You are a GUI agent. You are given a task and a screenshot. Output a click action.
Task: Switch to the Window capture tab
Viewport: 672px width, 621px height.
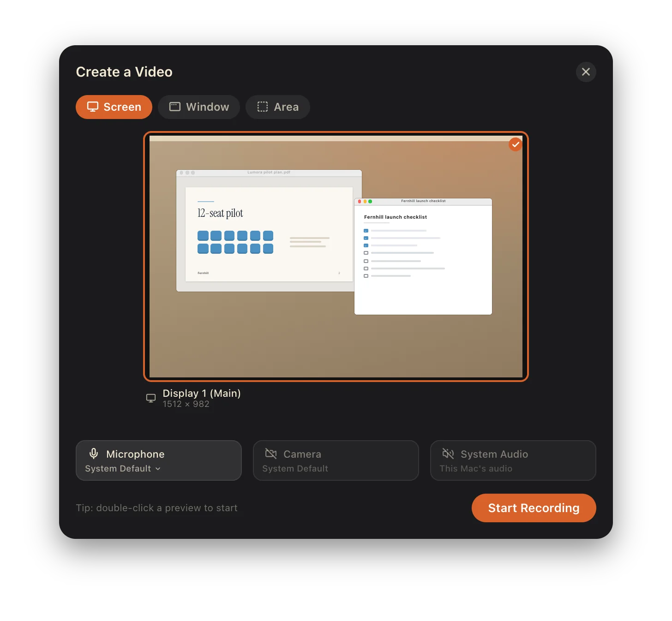[x=199, y=107]
